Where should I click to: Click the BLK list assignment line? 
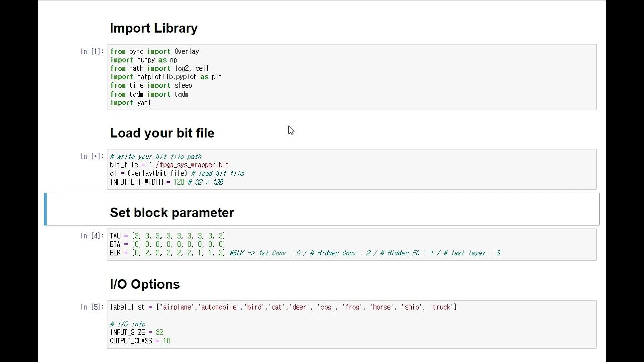167,253
